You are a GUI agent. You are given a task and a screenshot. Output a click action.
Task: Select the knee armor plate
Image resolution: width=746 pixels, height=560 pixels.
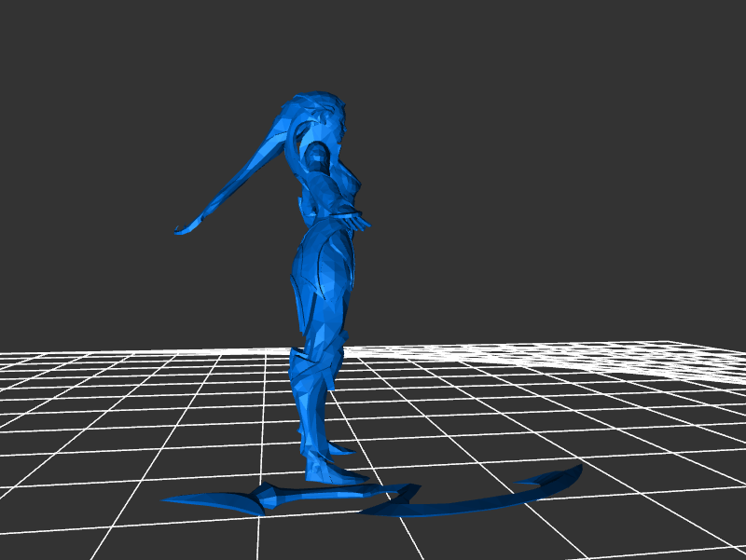pos(310,365)
